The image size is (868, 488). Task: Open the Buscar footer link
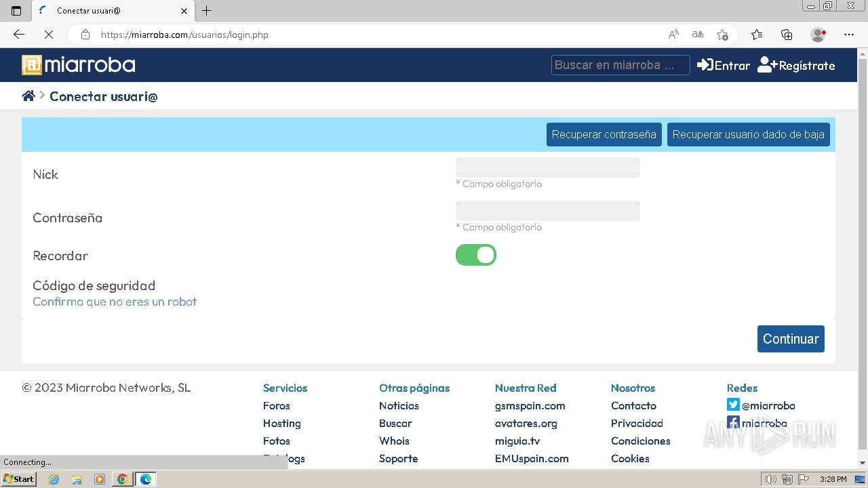click(x=395, y=423)
